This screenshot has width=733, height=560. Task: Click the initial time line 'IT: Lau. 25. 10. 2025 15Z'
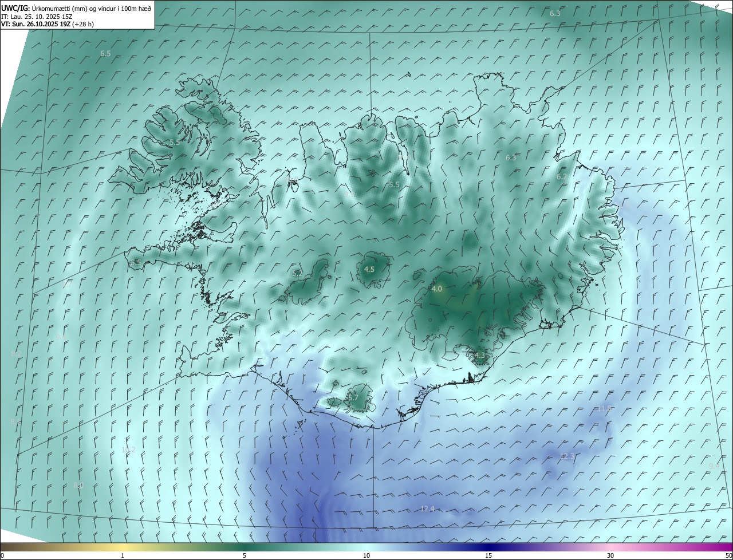click(x=37, y=16)
